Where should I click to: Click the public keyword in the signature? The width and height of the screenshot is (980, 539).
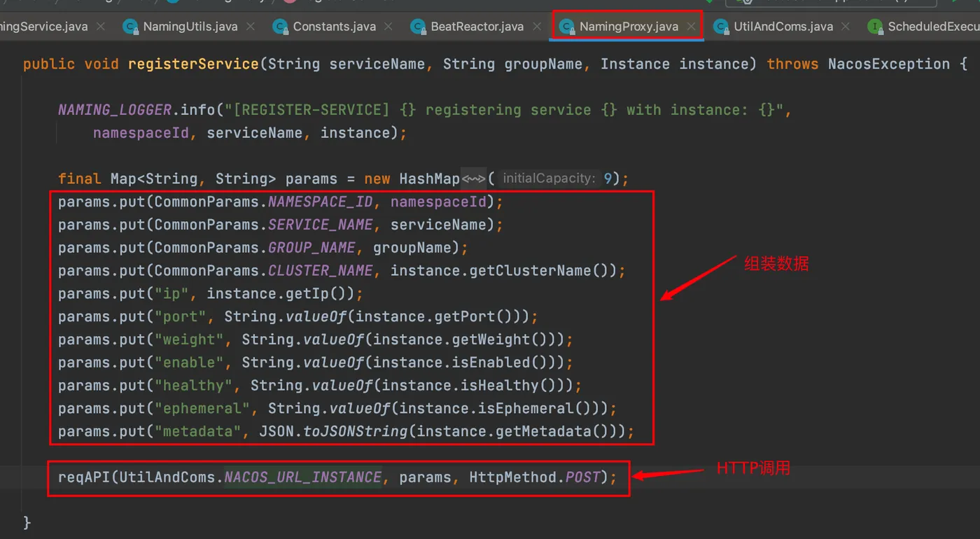[x=49, y=64]
